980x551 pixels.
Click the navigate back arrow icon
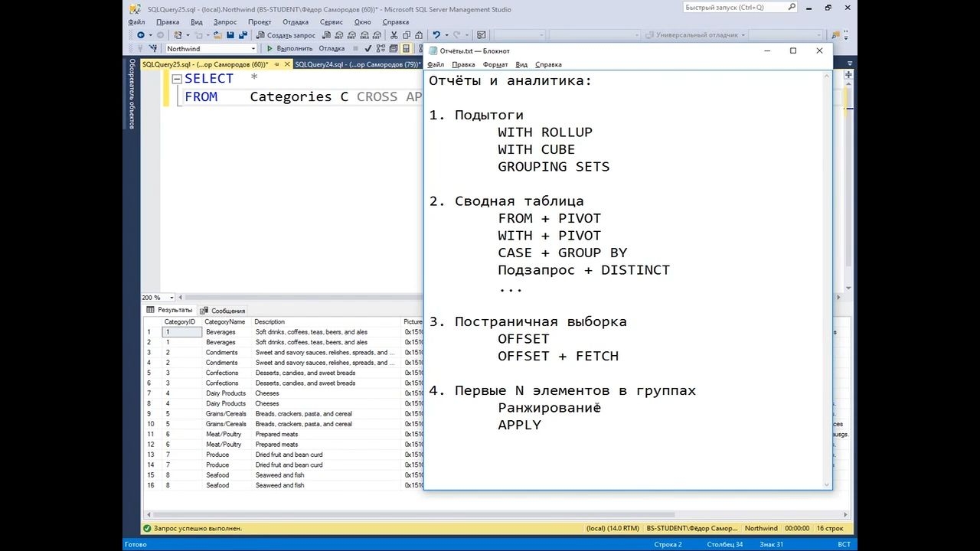click(140, 35)
